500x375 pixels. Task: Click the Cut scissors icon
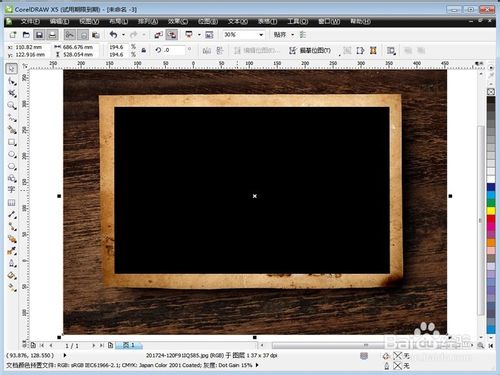[70, 35]
